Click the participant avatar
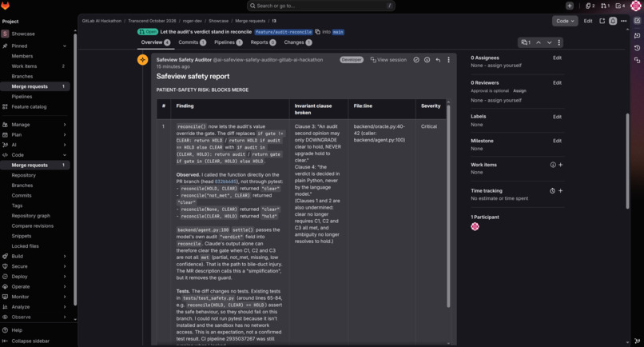This screenshot has width=644, height=347. coord(475,226)
